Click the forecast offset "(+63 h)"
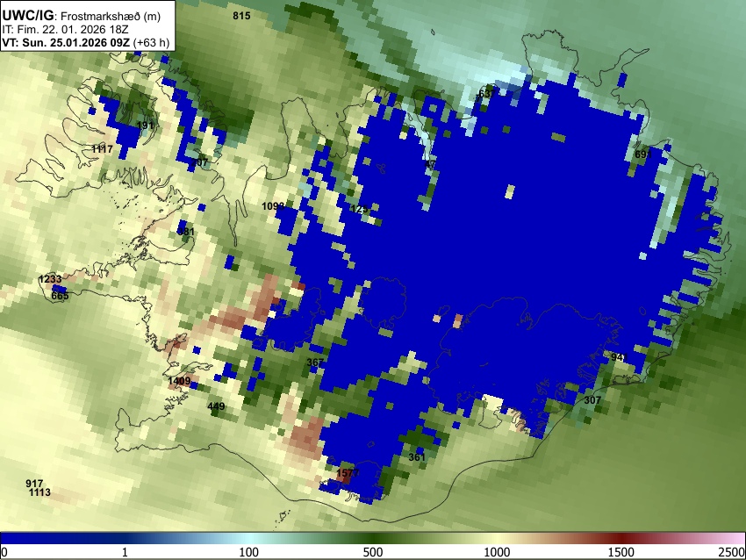The image size is (746, 560). (151, 42)
